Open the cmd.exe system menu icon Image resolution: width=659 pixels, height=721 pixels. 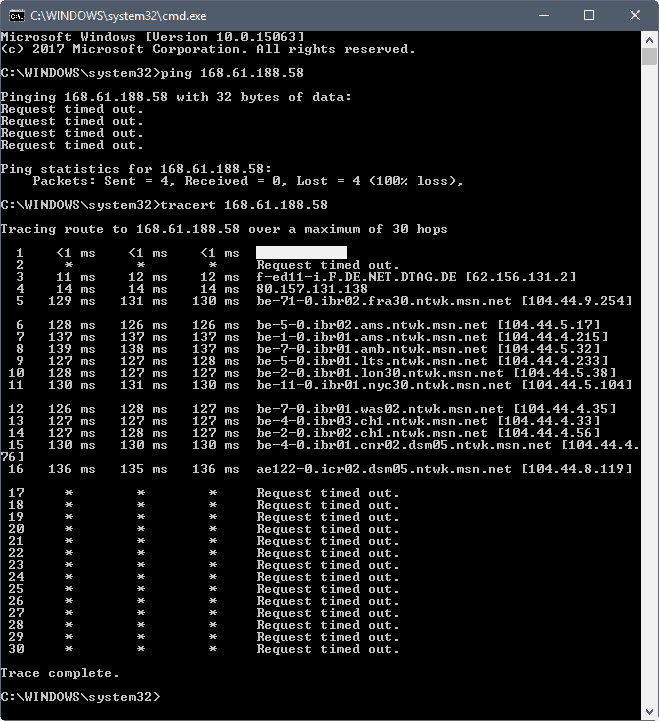(17, 16)
